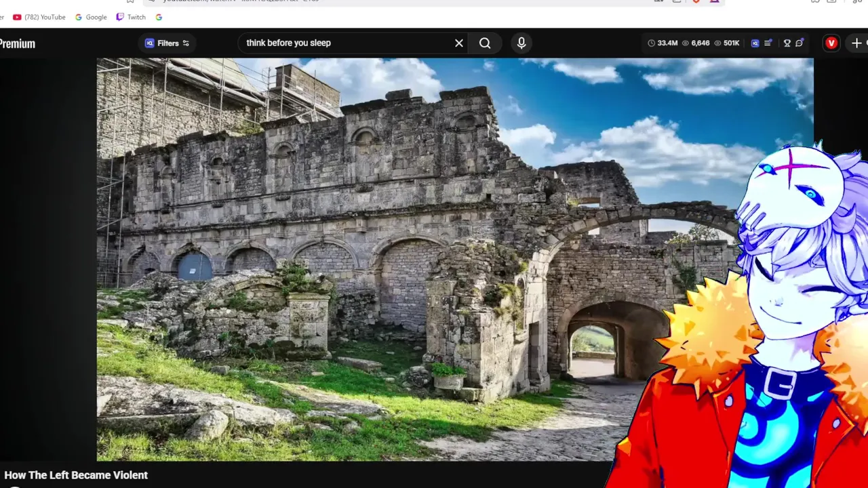This screenshot has width=868, height=488.
Task: Click the video player showing castle ruins
Action: point(455,260)
